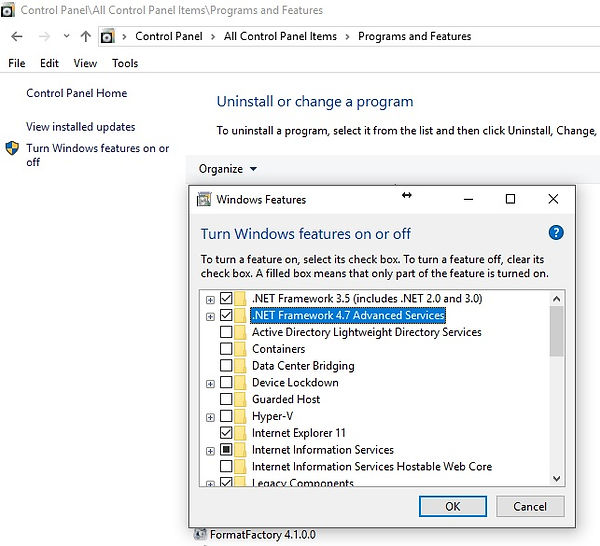Select the Containers feature label
This screenshot has height=546, width=600.
click(x=279, y=349)
